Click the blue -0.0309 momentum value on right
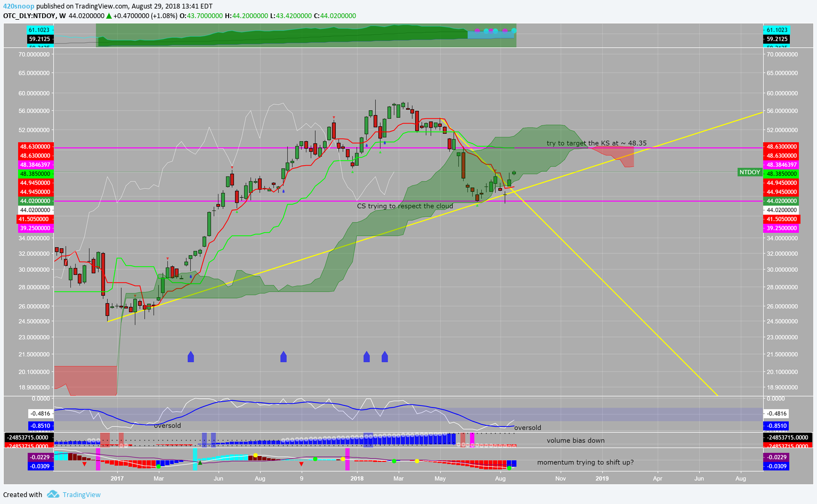The height and width of the screenshot is (504, 817). pos(776,467)
